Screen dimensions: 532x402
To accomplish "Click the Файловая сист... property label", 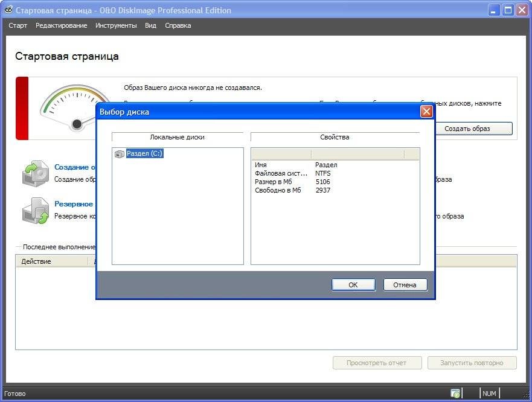I will [x=281, y=173].
